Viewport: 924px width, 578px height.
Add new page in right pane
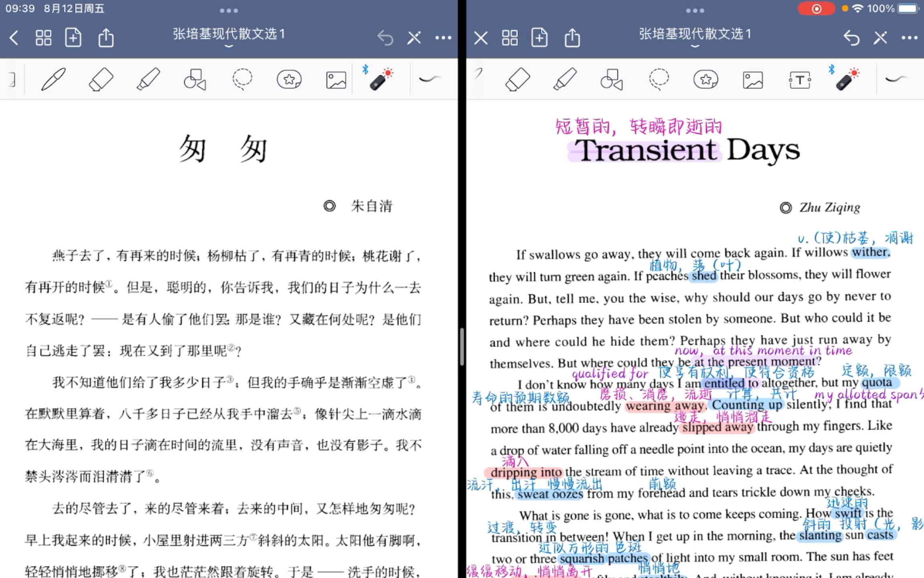point(539,38)
